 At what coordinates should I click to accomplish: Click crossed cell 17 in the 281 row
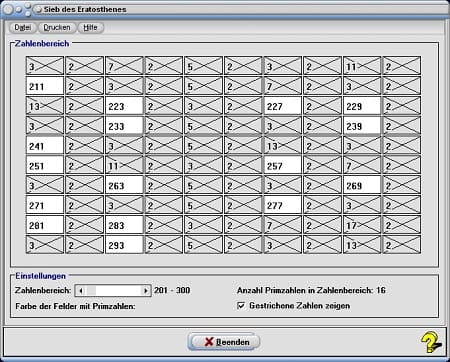tap(362, 225)
